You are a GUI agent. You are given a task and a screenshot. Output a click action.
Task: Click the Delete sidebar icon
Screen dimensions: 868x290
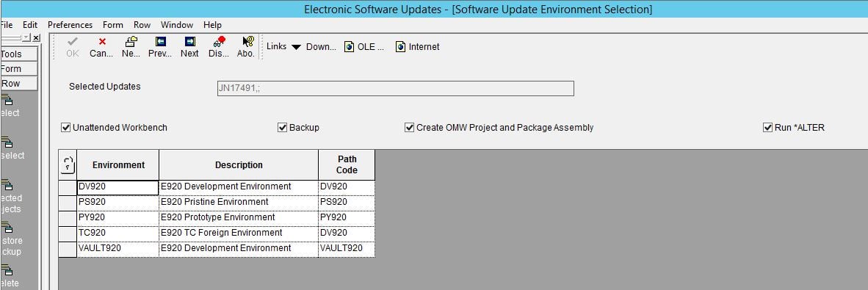point(7,271)
